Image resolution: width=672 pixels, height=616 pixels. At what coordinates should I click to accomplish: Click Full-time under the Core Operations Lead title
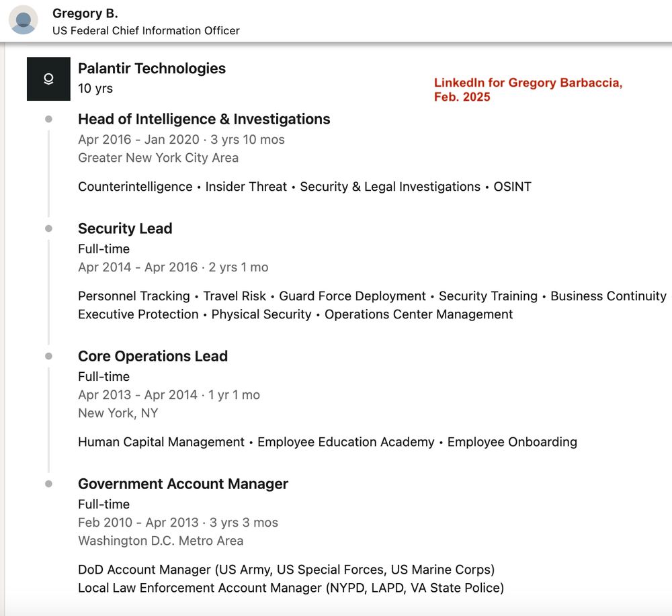(x=103, y=377)
